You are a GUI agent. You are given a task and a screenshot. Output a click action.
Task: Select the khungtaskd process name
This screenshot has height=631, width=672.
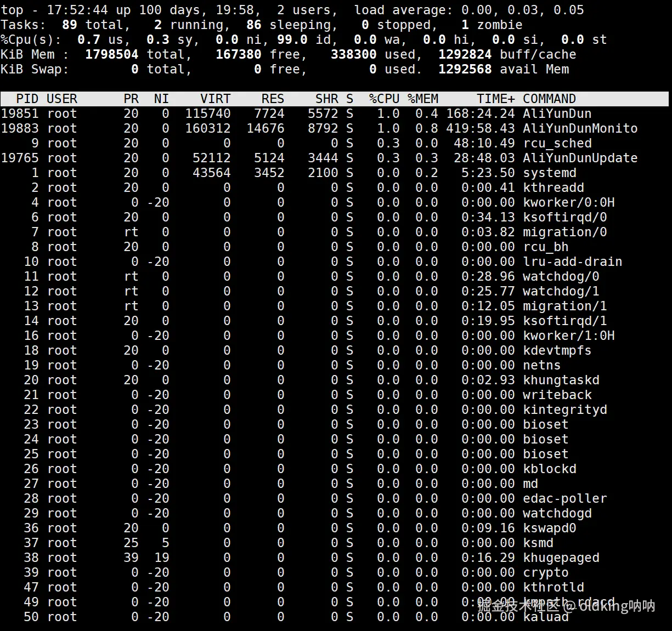[x=561, y=380]
